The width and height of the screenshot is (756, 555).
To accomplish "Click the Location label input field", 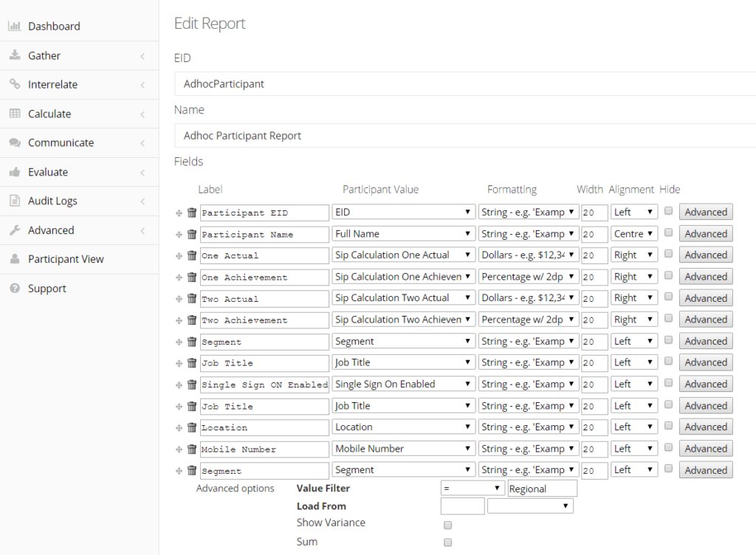I will pyautogui.click(x=265, y=428).
